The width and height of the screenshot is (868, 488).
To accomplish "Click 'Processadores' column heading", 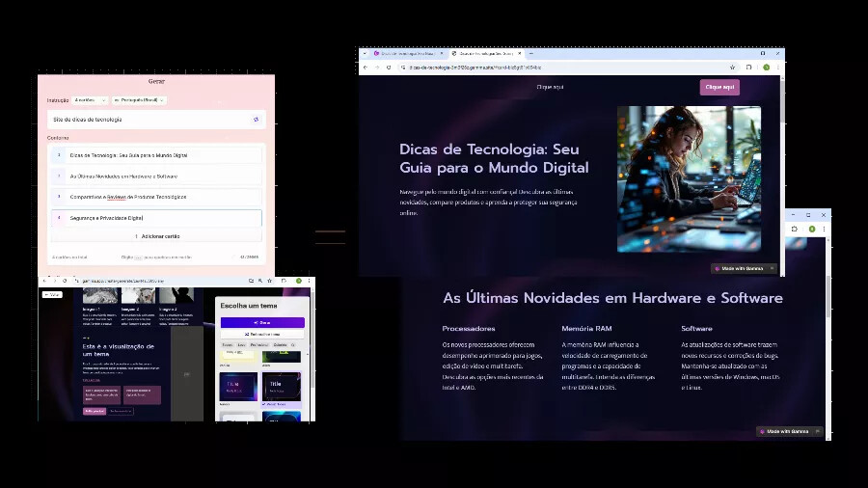I will click(x=469, y=329).
